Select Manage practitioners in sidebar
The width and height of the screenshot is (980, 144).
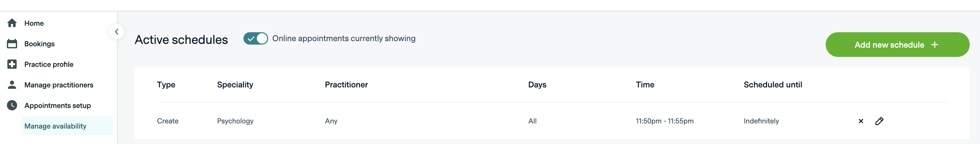coord(59,85)
